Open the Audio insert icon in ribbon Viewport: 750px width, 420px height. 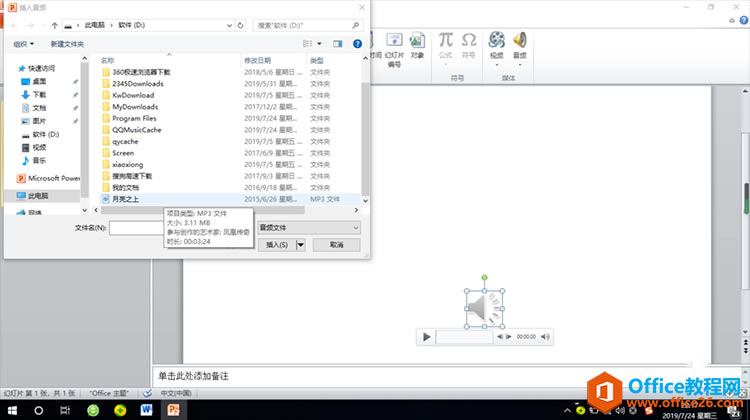(519, 40)
